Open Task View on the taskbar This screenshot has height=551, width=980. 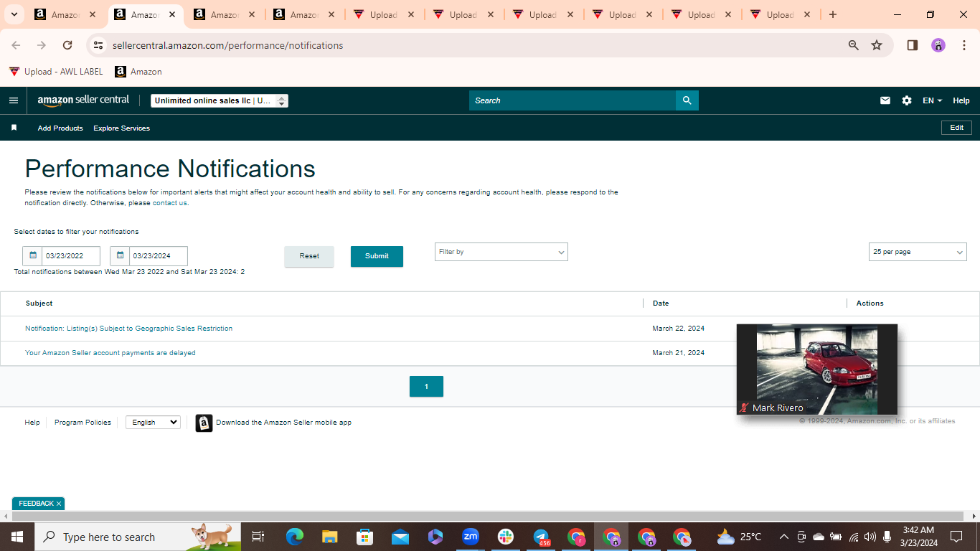click(x=258, y=537)
